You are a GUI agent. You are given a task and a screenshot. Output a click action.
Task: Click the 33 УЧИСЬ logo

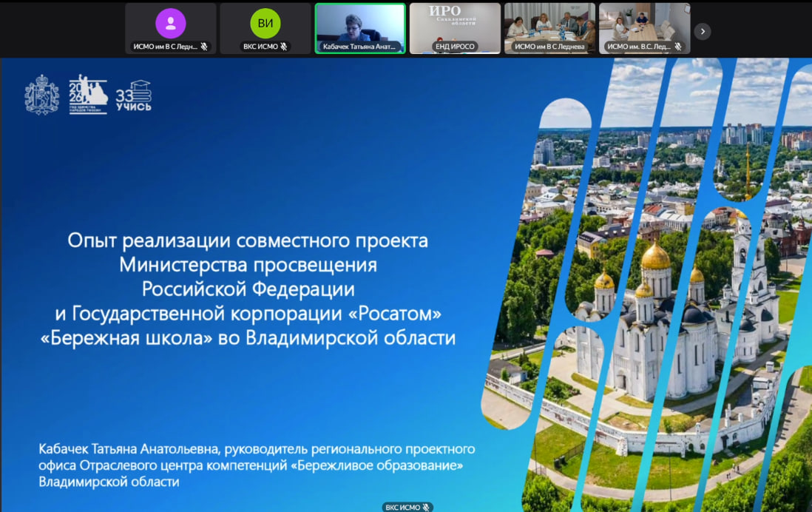(134, 96)
